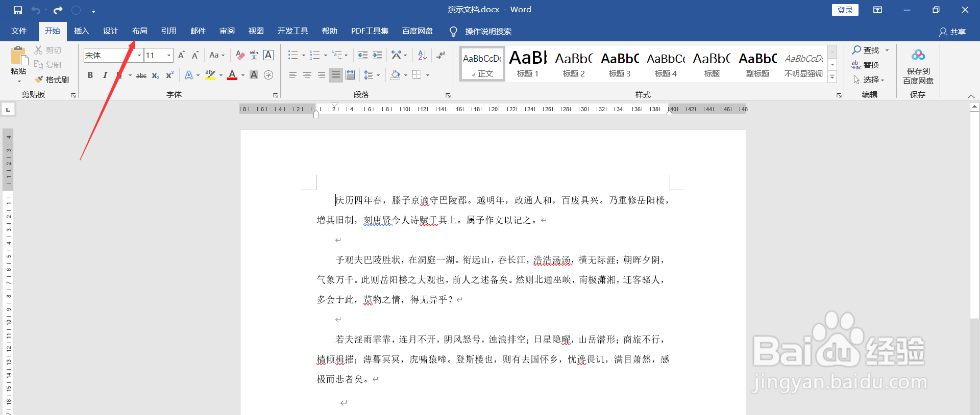Viewport: 980px width, 415px height.
Task: Apply paragraph shading paint bucket
Action: click(x=395, y=75)
